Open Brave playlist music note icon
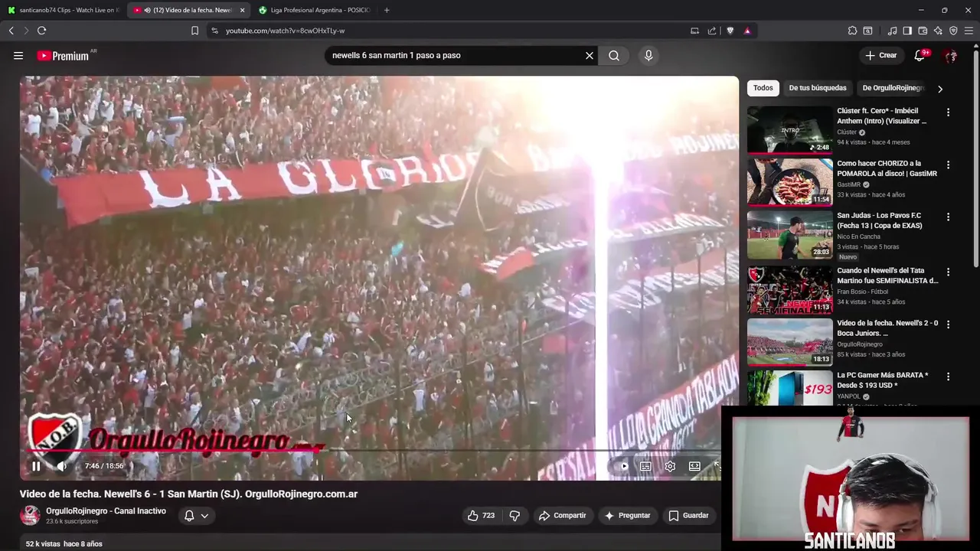The width and height of the screenshot is (980, 551). point(892,31)
